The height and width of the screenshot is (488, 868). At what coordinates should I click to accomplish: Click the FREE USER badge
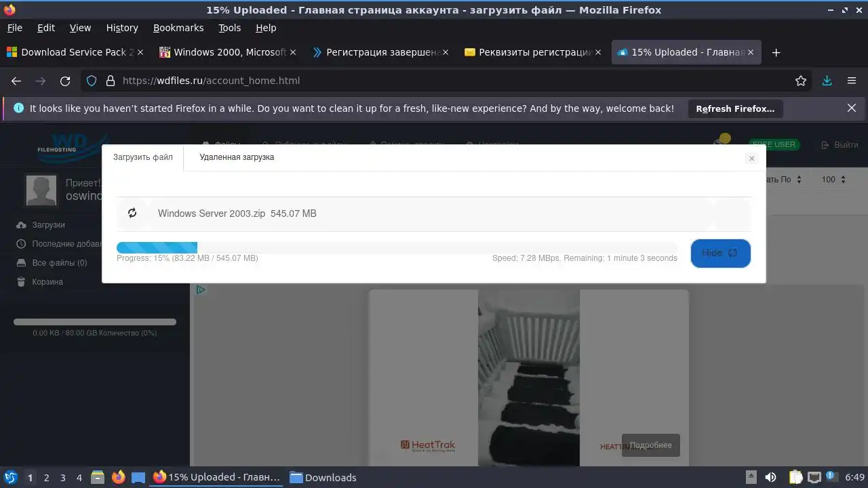[x=774, y=144]
